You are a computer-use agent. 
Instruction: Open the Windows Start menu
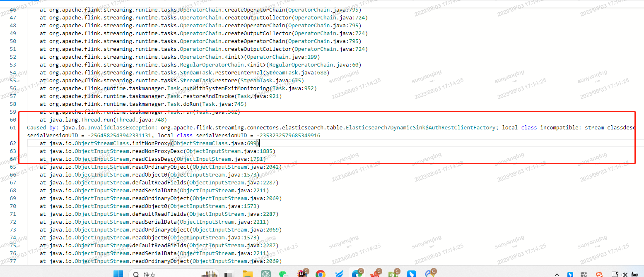click(x=118, y=274)
